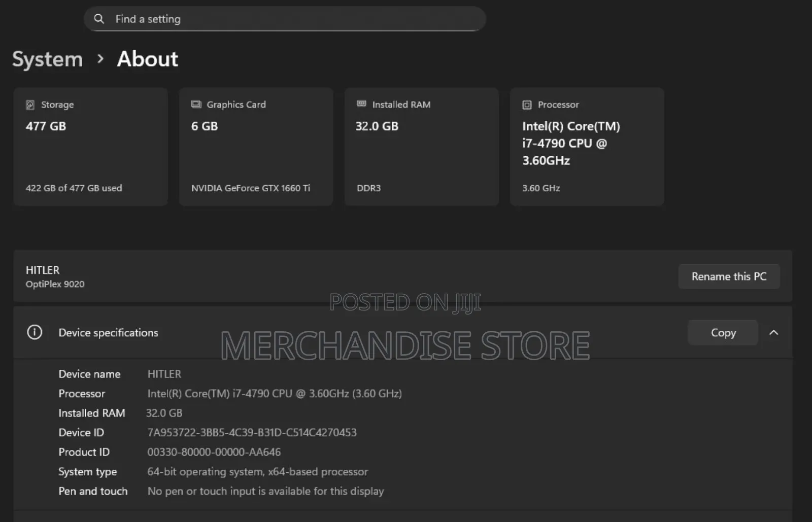Click the Graphics Card icon
This screenshot has width=812, height=522.
(196, 104)
